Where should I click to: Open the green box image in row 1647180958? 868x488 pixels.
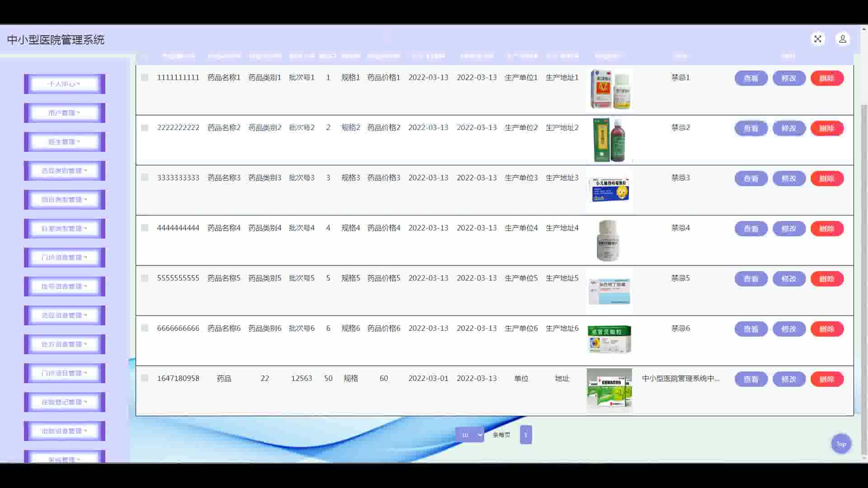[x=609, y=389]
